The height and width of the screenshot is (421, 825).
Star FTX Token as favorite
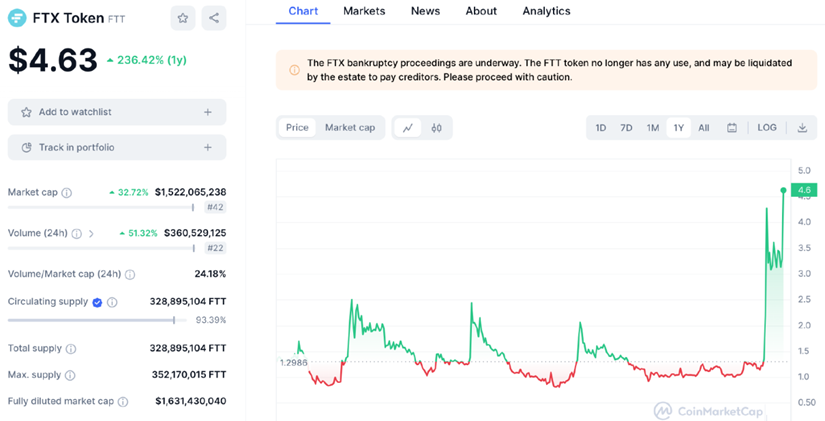(183, 18)
